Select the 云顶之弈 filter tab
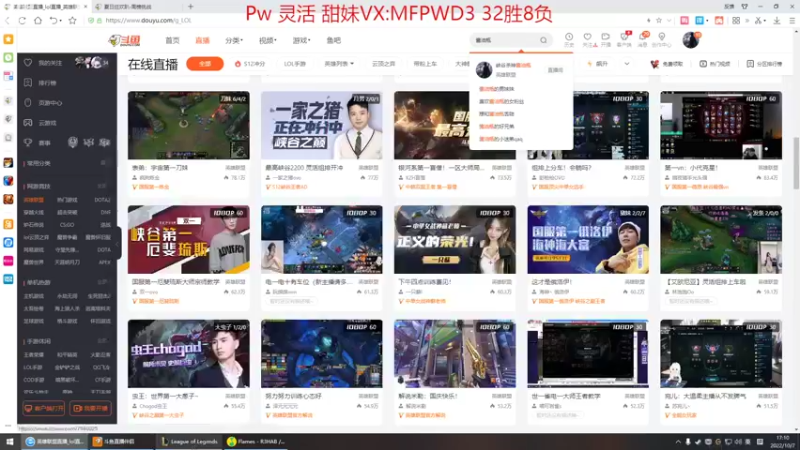The height and width of the screenshot is (450, 800). (383, 64)
